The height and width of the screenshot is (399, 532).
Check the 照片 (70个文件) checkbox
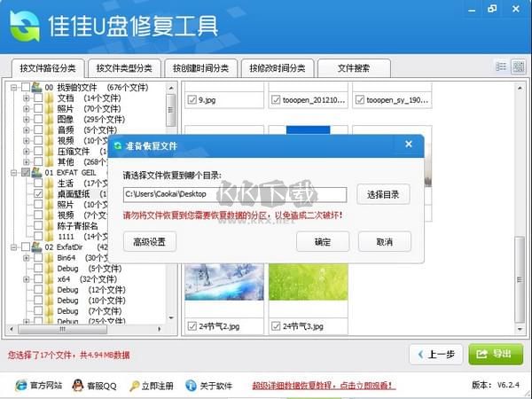tap(38, 109)
